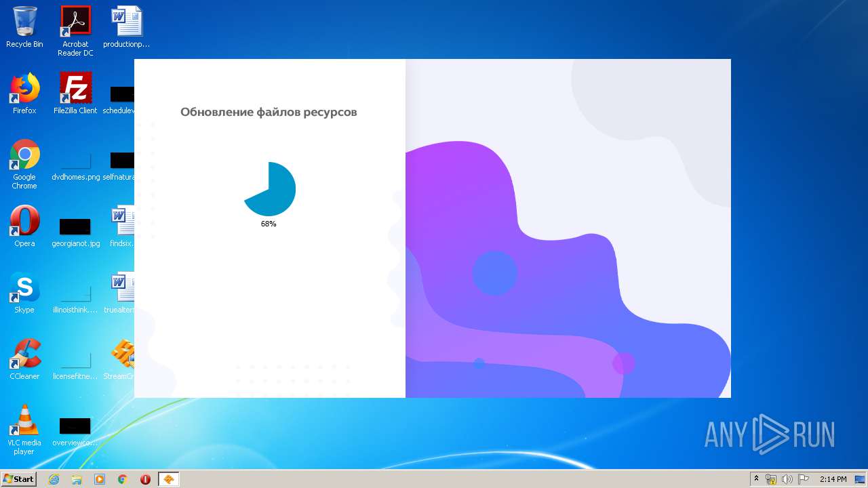Switch to the active installer taskbar button
This screenshot has height=488, width=868.
click(169, 479)
